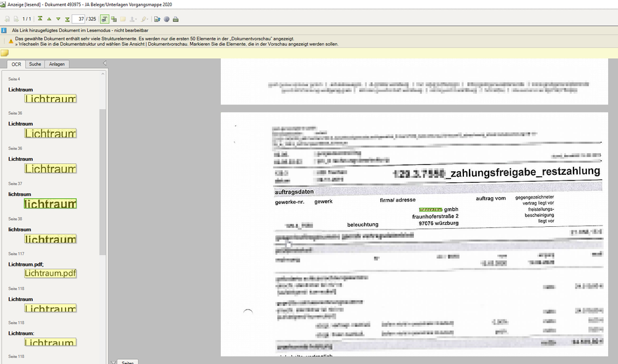Toggle the OCR text search panel button
The width and height of the screenshot is (618, 364).
click(105, 19)
